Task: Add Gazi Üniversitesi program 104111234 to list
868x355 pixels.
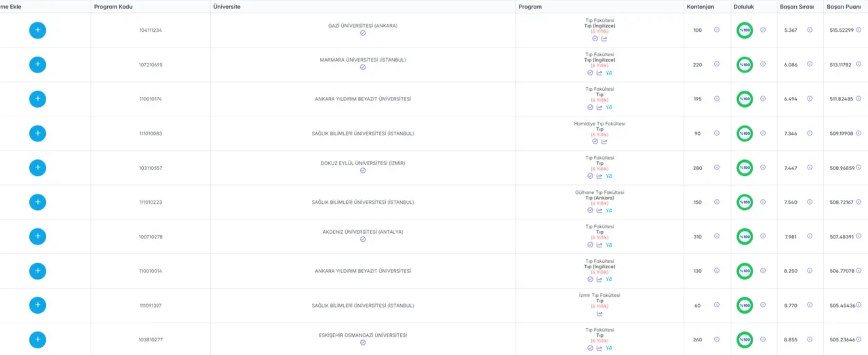Action: point(37,30)
